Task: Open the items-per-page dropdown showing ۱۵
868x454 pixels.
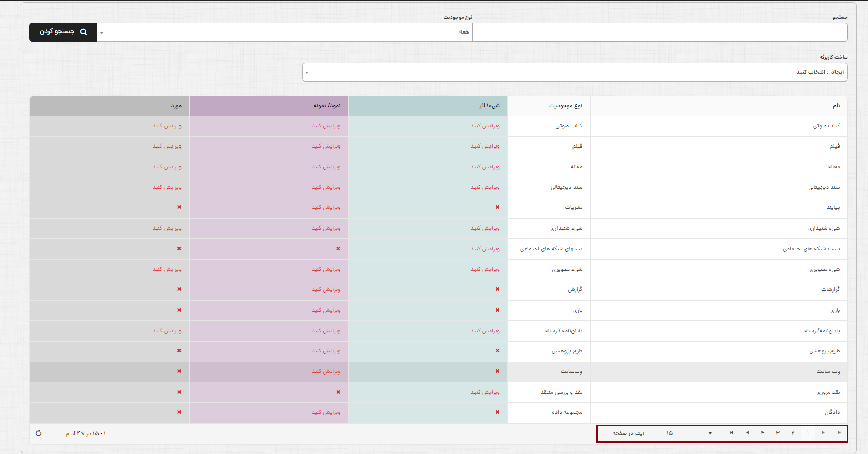Action: click(x=689, y=433)
